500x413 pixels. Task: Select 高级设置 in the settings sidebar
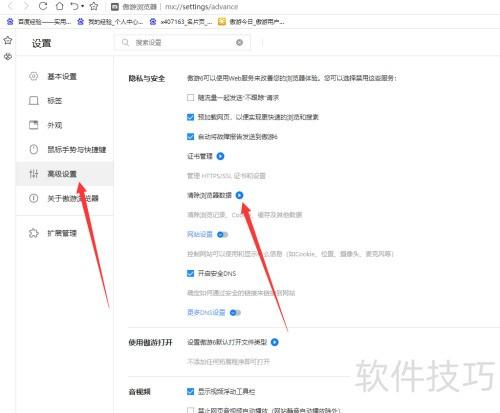click(65, 174)
